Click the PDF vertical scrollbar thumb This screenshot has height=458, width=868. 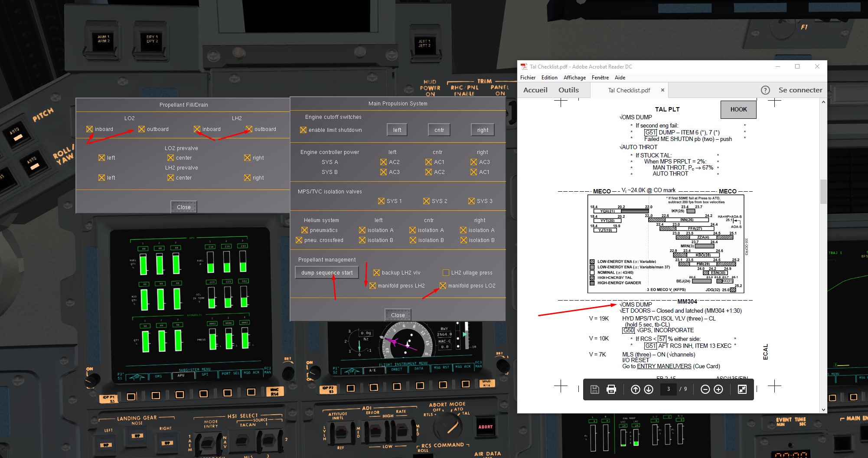coord(823,192)
